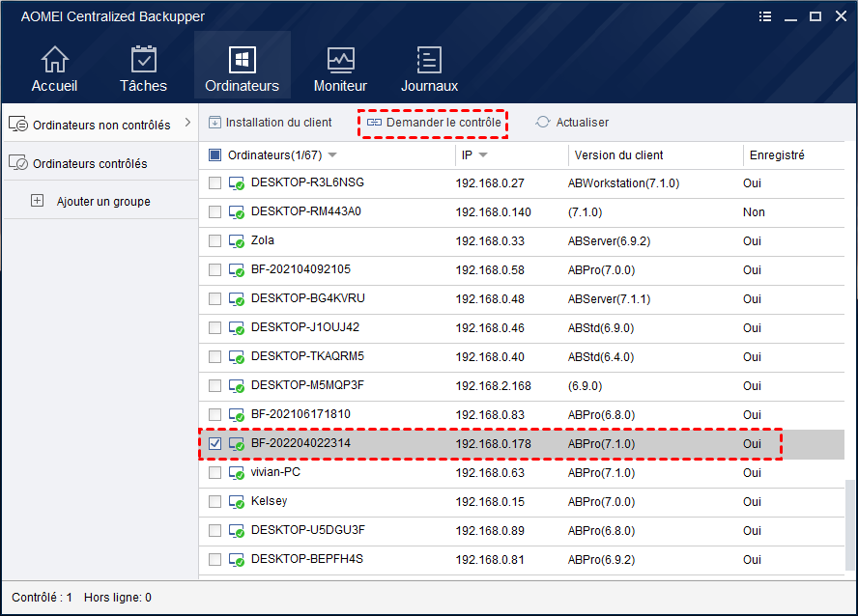Open the Journaux log icon
Viewport: 858px width, 616px height.
pyautogui.click(x=429, y=60)
